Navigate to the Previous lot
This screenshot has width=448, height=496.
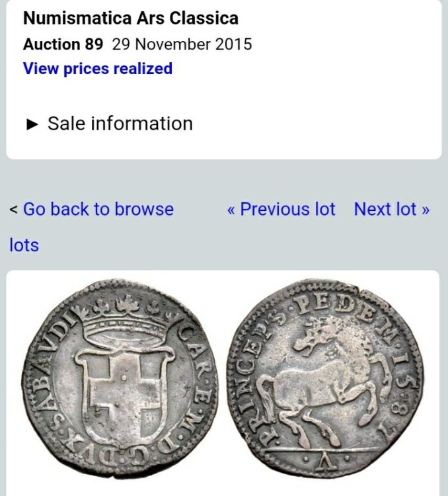click(281, 210)
